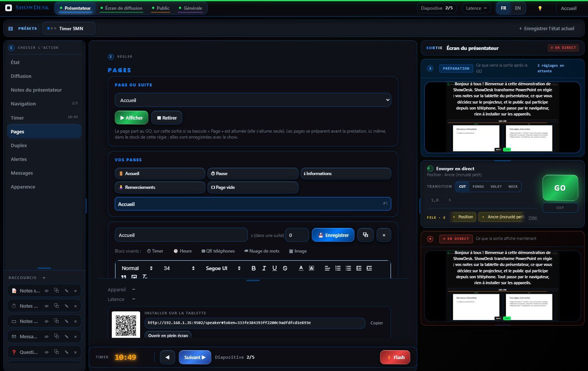Screen dimensions: 588x371
Task: Select the NOIR transition
Action: (513, 187)
